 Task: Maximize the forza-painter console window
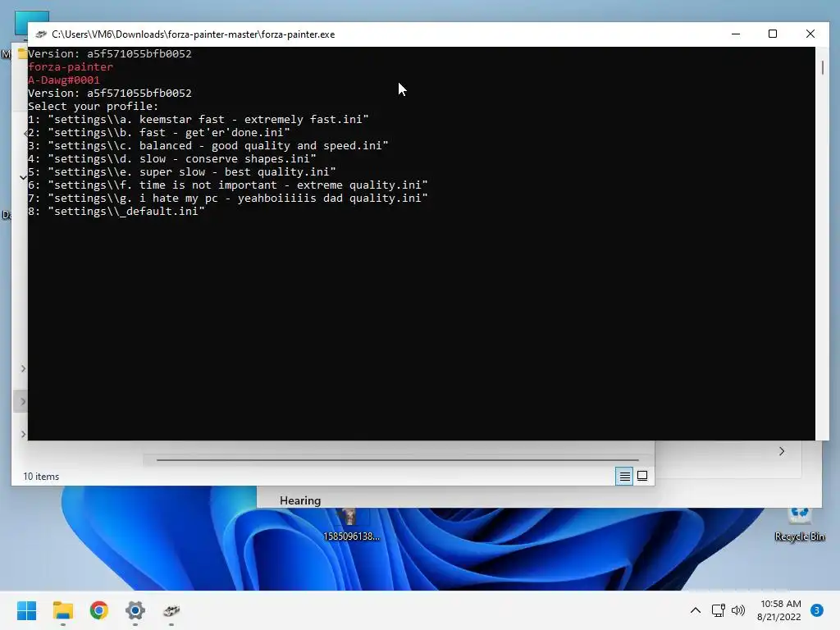pos(773,34)
